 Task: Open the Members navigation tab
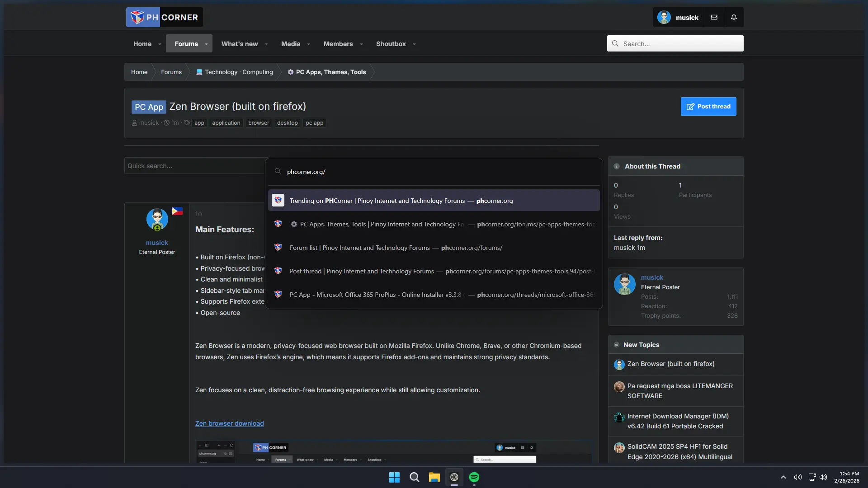338,44
